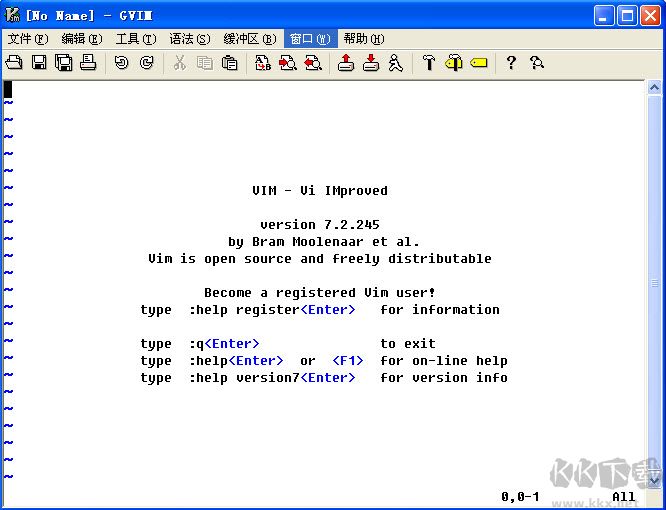Click the Save current file floppy icon
Screen dimensions: 666x510
[x=39, y=63]
